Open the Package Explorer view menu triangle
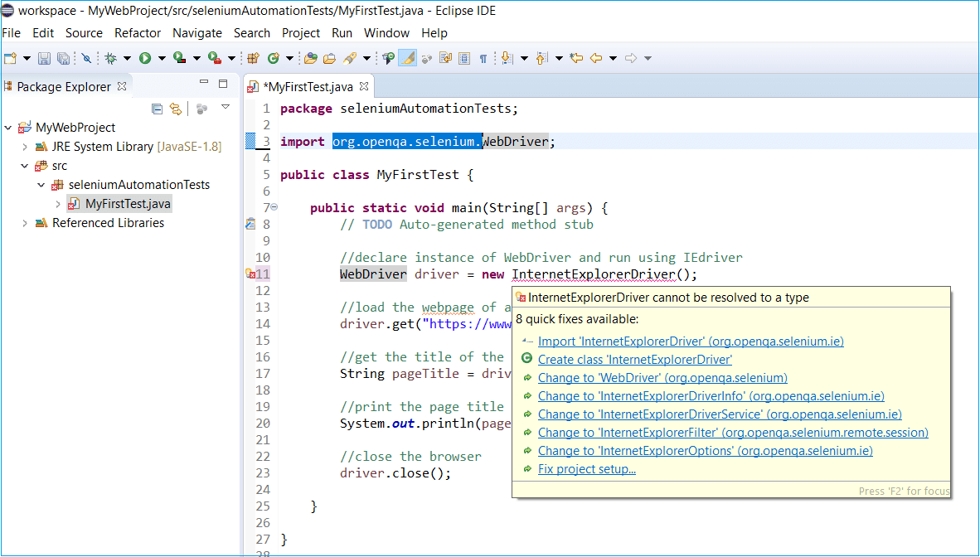This screenshot has height=557, width=980. 226,109
